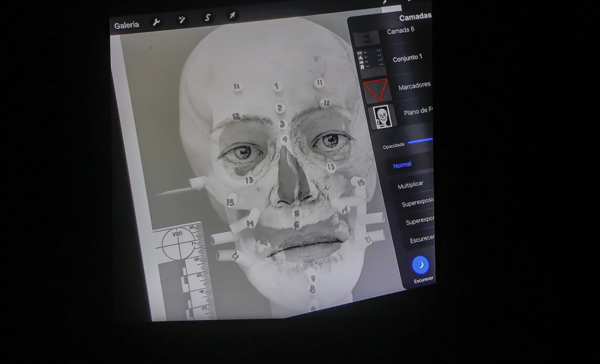Select the Plano de Fundo layer
The width and height of the screenshot is (600, 364).
tap(418, 112)
